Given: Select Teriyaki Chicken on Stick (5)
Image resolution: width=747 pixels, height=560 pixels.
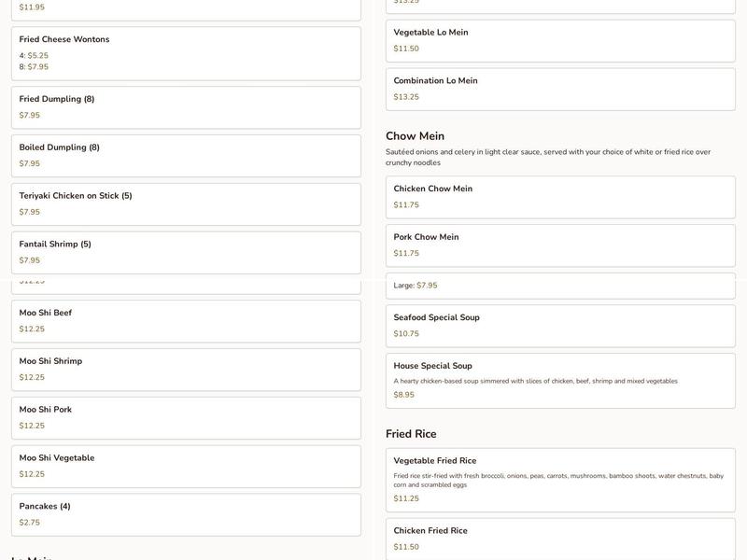Looking at the screenshot, I should tap(186, 202).
